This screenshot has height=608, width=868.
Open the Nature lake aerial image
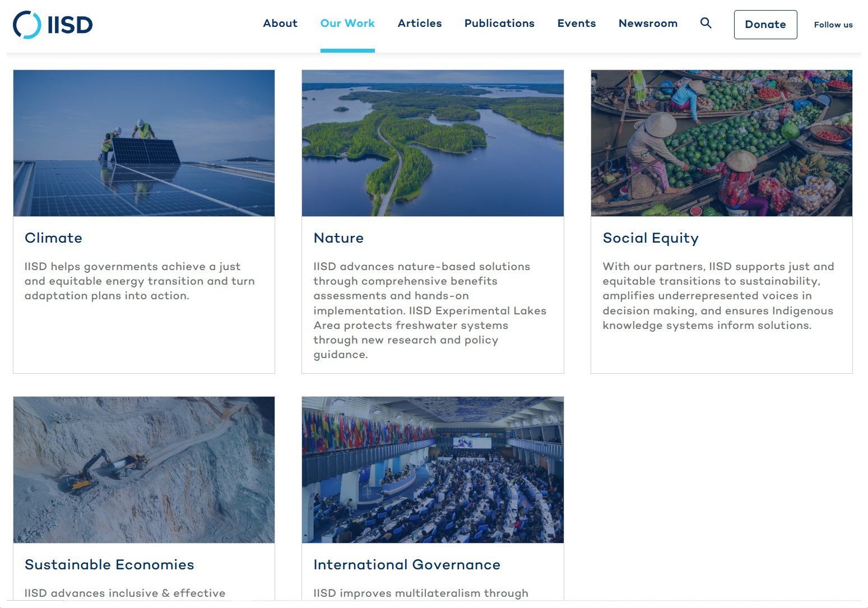[433, 143]
